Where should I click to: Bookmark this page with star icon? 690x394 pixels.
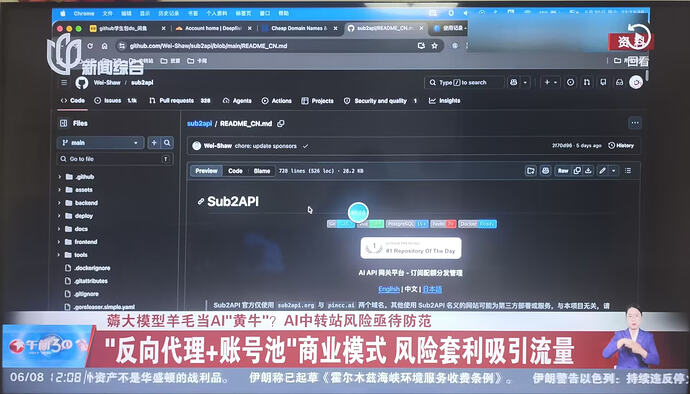434,46
